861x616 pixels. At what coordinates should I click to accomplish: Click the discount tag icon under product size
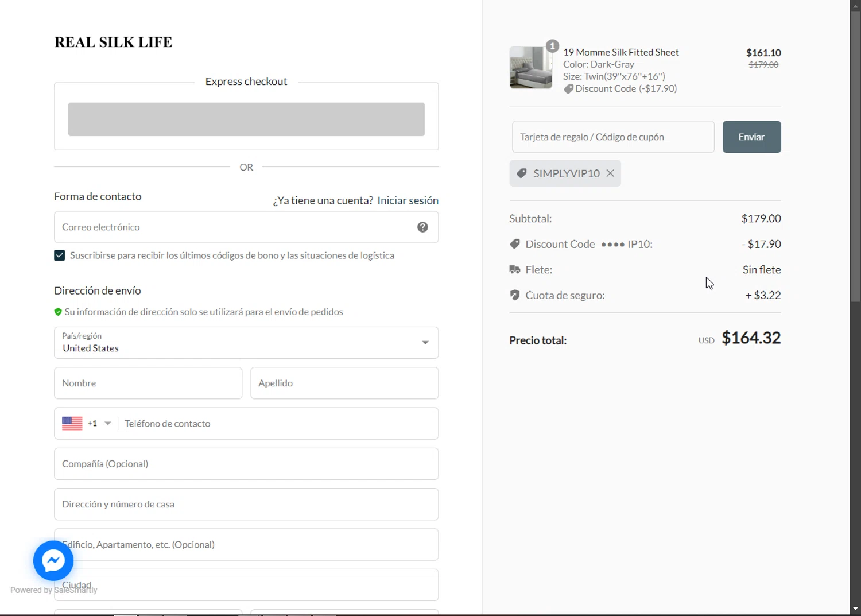pos(568,89)
